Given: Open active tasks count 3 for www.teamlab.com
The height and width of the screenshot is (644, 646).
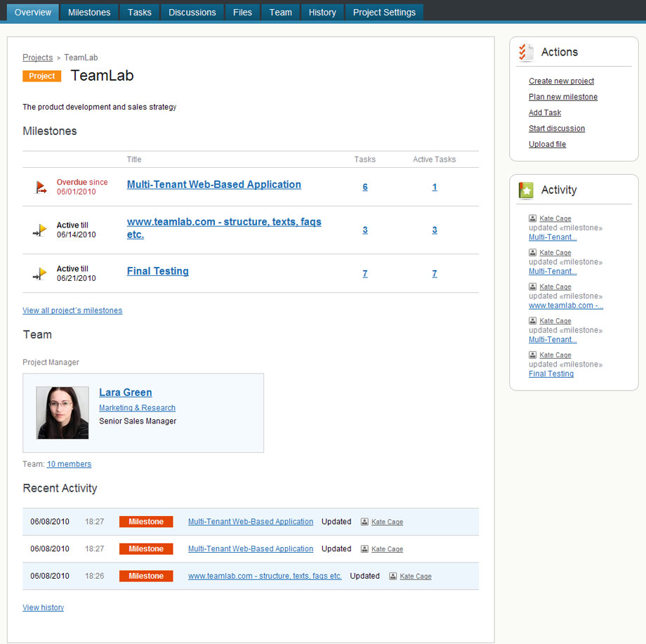Looking at the screenshot, I should [434, 230].
